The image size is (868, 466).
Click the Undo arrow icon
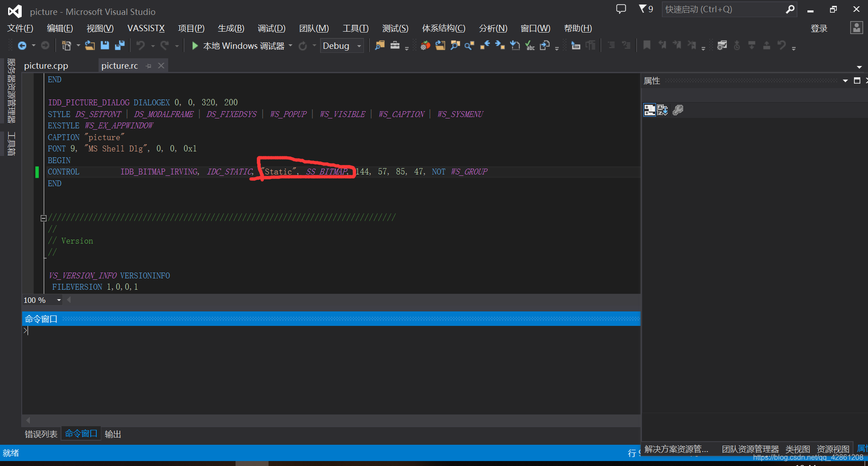pos(141,46)
